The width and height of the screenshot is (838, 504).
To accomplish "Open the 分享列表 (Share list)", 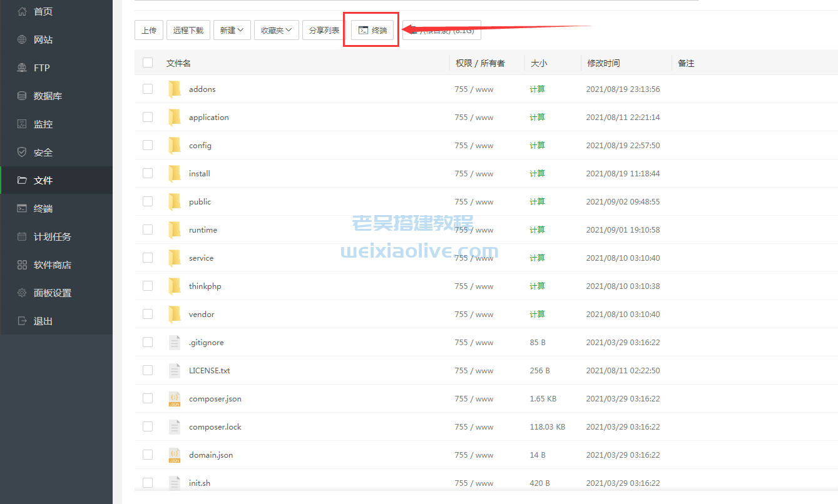I will 323,29.
